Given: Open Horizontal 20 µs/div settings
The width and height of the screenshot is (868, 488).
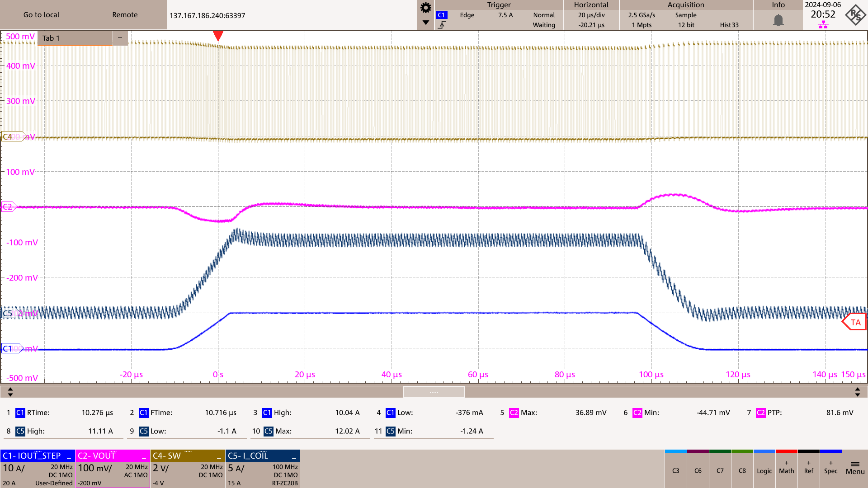Looking at the screenshot, I should [591, 15].
